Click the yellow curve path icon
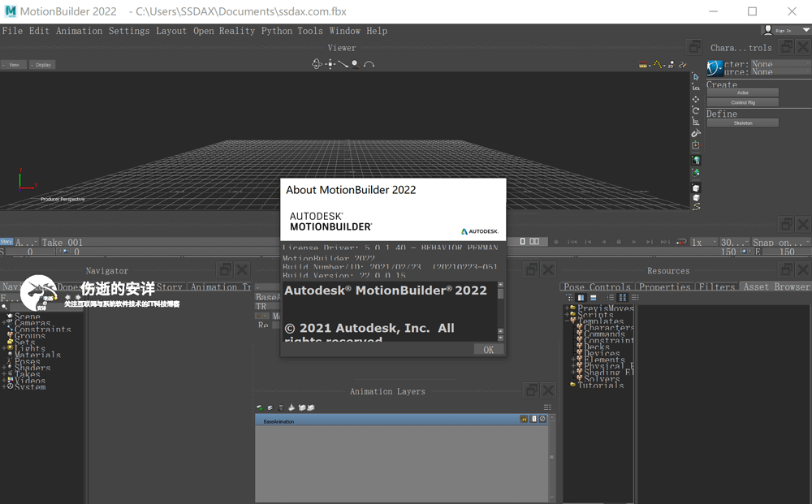 point(696,206)
